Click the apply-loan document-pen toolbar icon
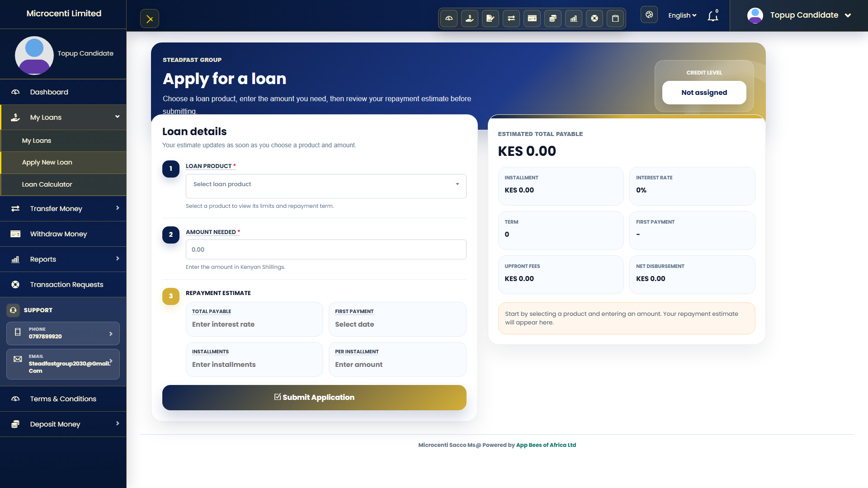868x488 pixels. (x=491, y=19)
